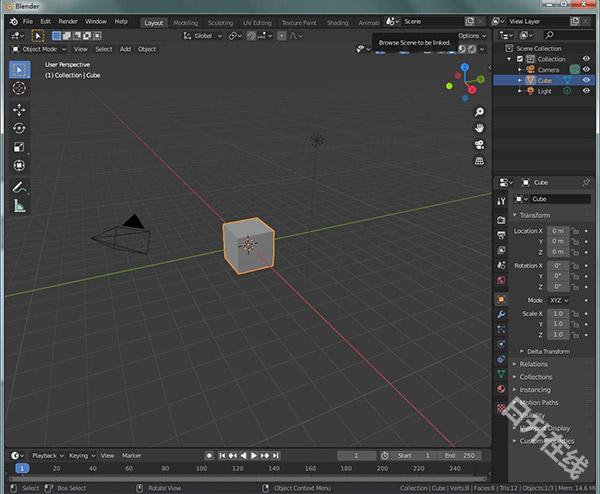Open the timeline Playback menu
Image resolution: width=600 pixels, height=494 pixels.
pyautogui.click(x=47, y=455)
